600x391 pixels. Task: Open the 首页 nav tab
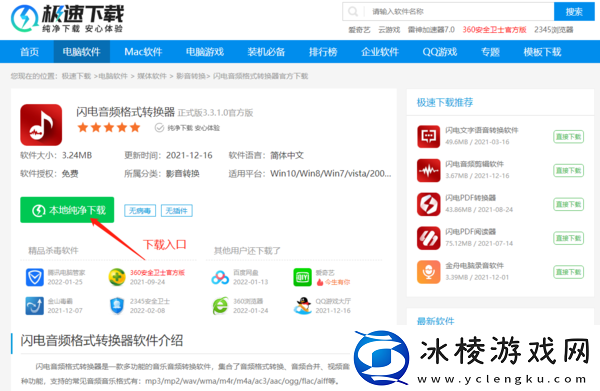(x=29, y=52)
